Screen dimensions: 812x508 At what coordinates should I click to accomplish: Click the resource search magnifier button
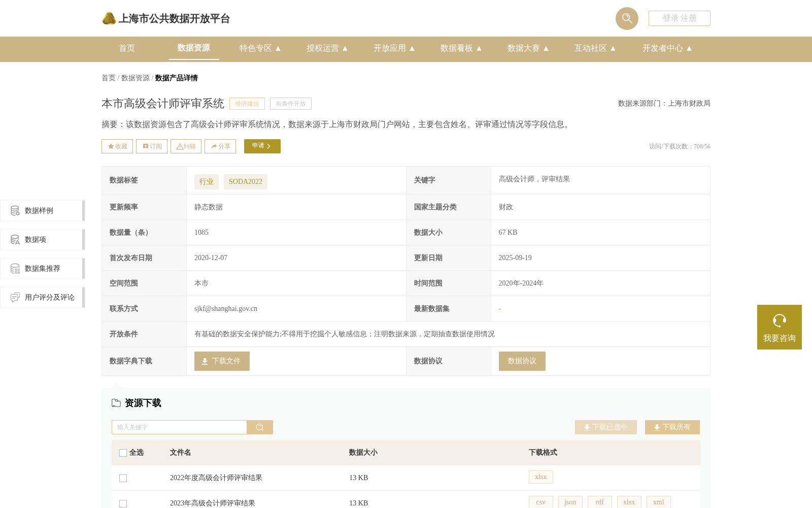click(260, 427)
